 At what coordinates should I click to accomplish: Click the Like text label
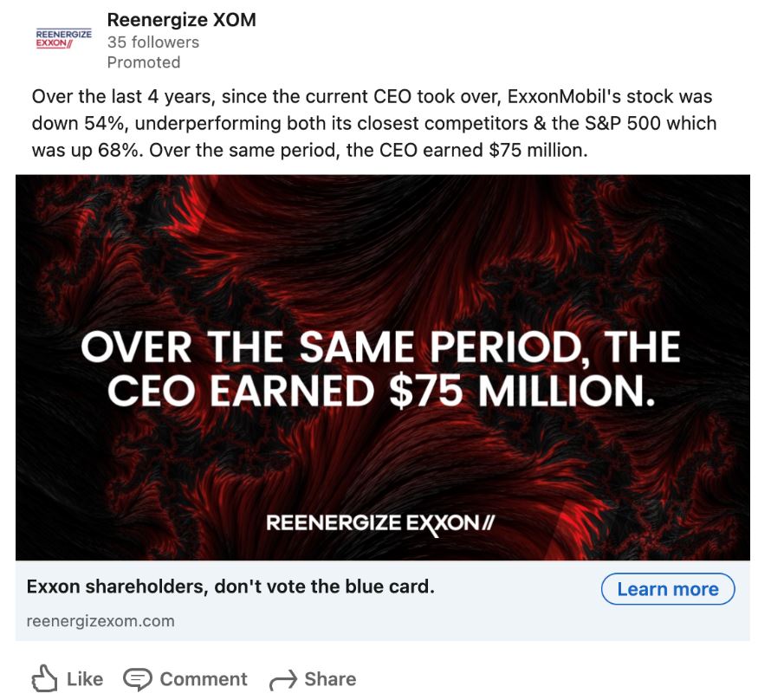[x=85, y=679]
